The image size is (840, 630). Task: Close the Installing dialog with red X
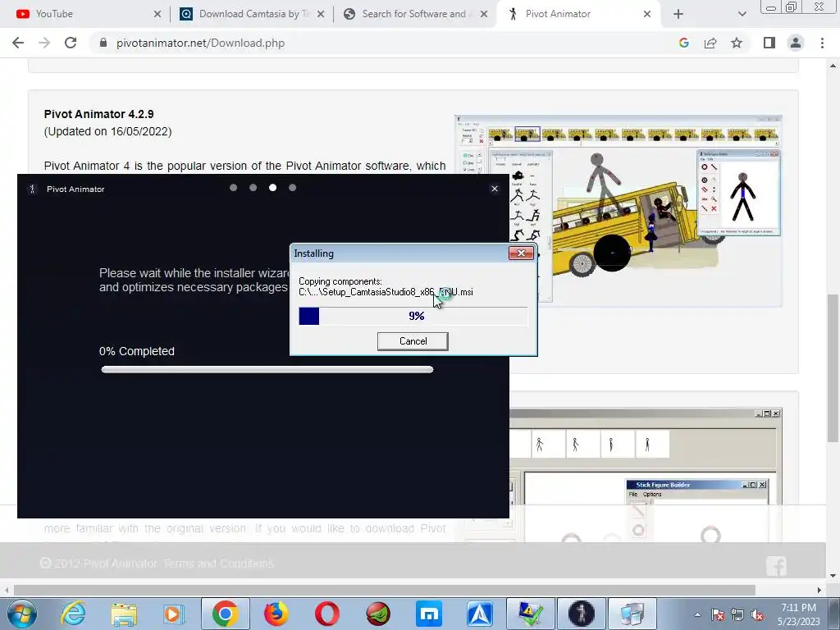click(x=521, y=253)
